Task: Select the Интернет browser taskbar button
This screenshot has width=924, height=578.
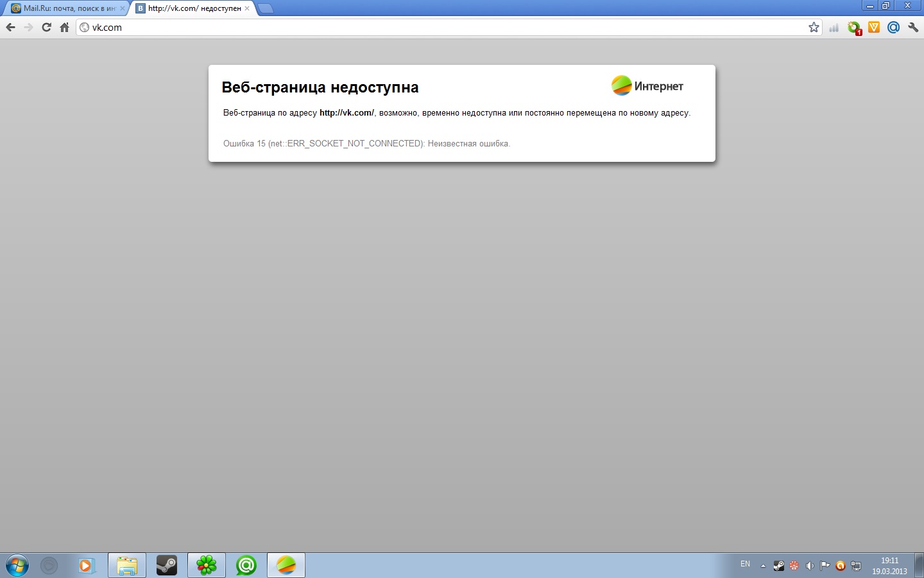Action: [x=286, y=565]
